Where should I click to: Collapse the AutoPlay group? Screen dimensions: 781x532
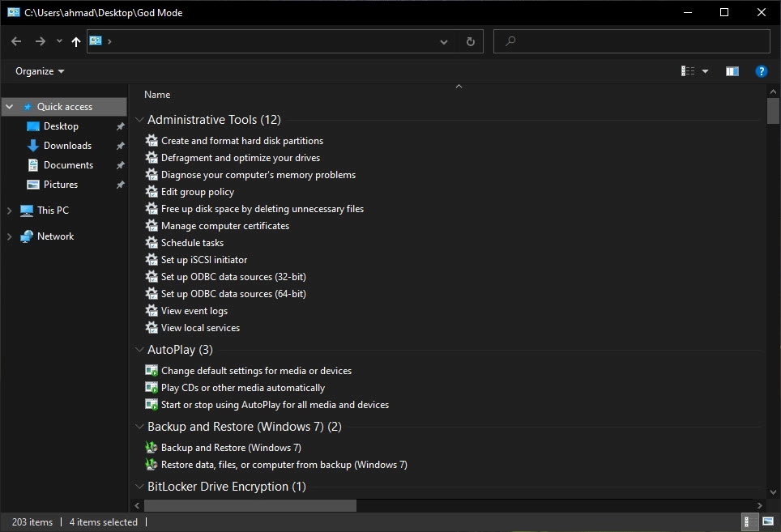139,349
